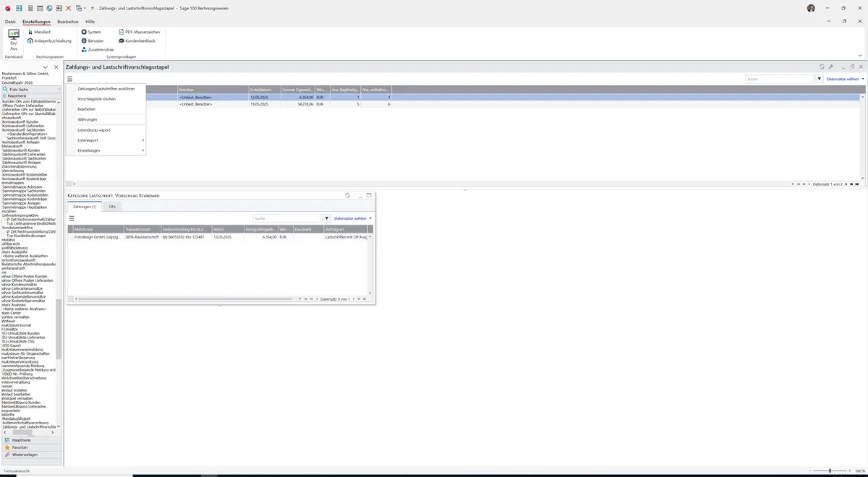Click the filter funnel beside the upper Suche field
Viewport: 868px width, 477px height.
820,79
